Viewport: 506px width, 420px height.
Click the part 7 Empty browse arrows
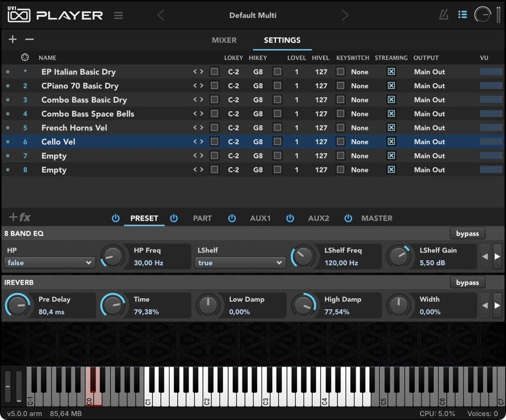(x=198, y=155)
